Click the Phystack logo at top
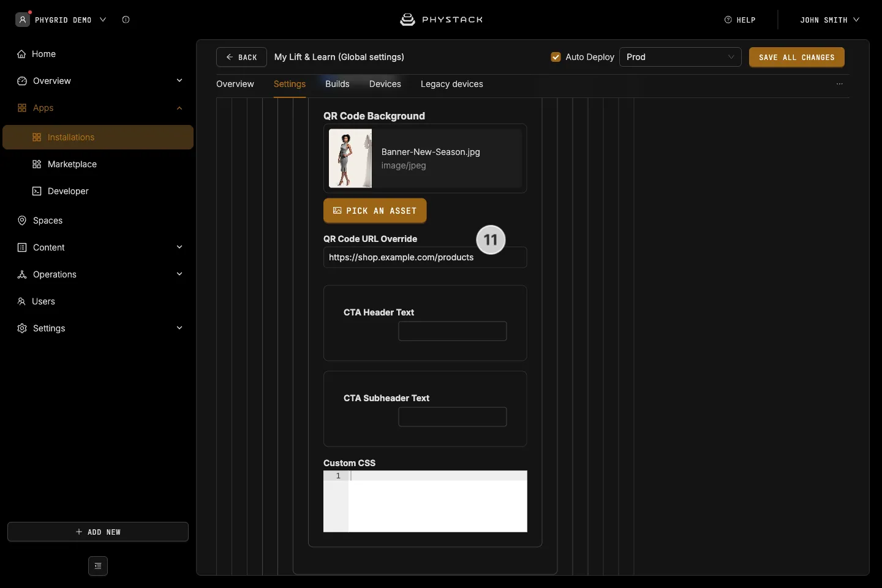This screenshot has width=882, height=588. pyautogui.click(x=442, y=20)
